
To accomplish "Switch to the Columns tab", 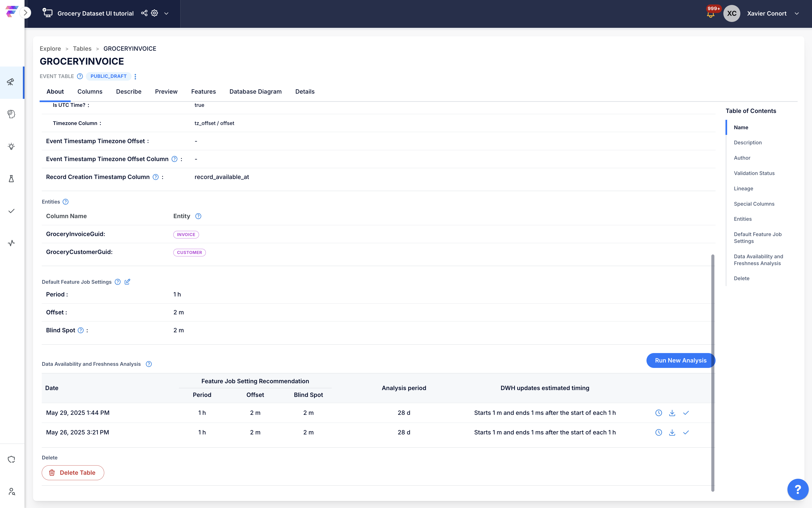I will [90, 91].
